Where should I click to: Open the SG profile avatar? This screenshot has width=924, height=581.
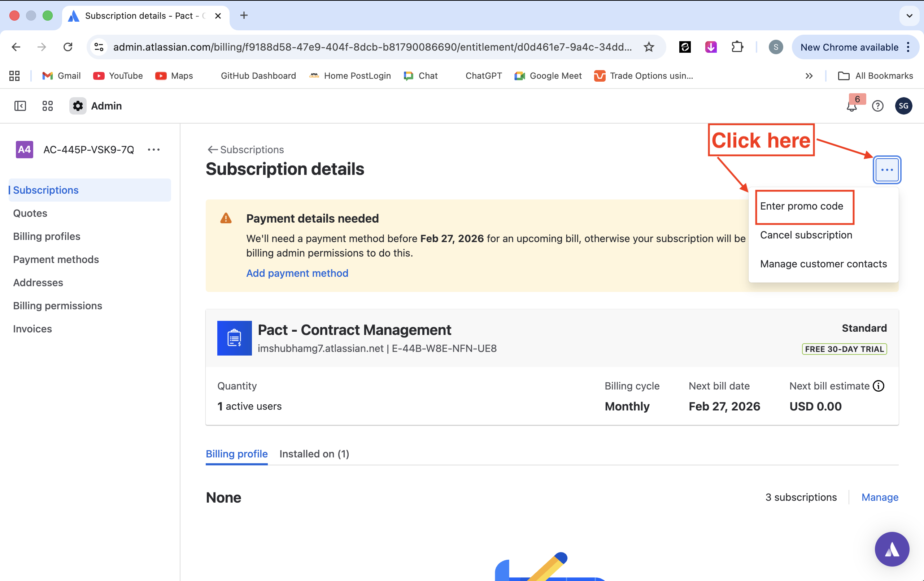[903, 106]
